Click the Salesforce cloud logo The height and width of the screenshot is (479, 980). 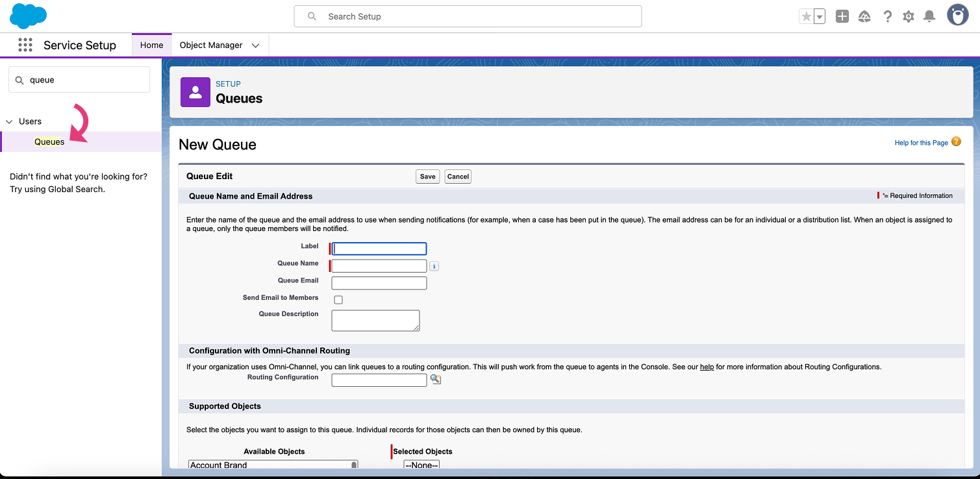(28, 16)
